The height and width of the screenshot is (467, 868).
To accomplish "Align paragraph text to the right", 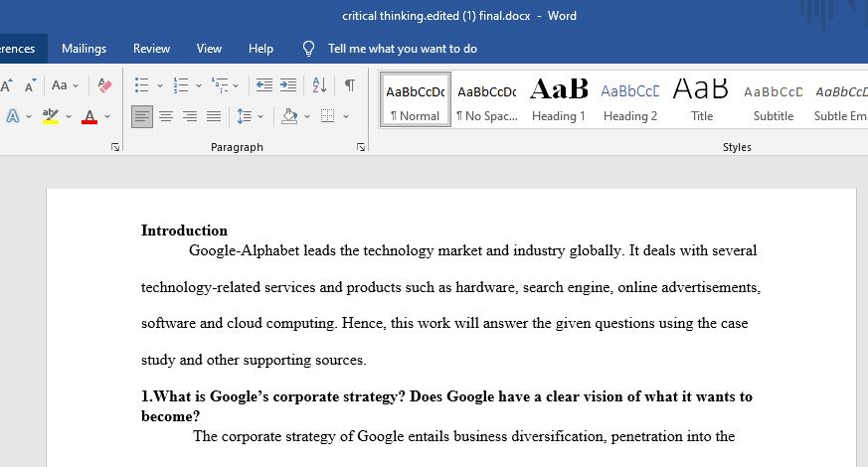I will point(190,116).
